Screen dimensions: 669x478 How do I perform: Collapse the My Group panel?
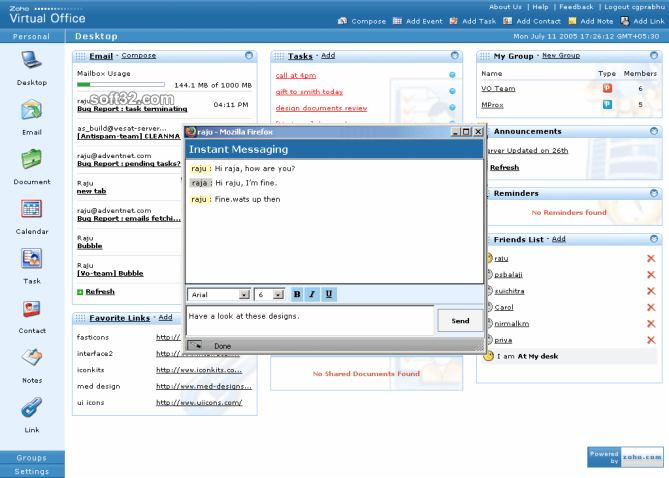tap(654, 55)
